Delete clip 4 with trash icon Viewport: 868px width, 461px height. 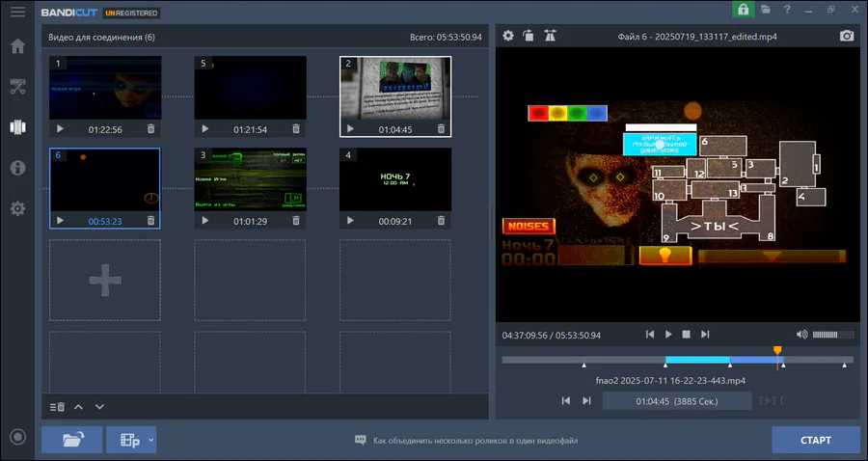pyautogui.click(x=441, y=220)
